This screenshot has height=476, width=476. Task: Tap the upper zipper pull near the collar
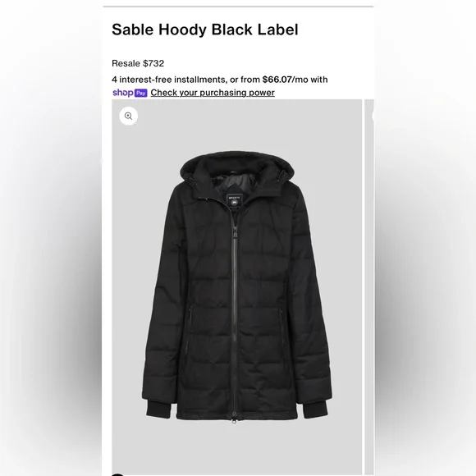236,233
